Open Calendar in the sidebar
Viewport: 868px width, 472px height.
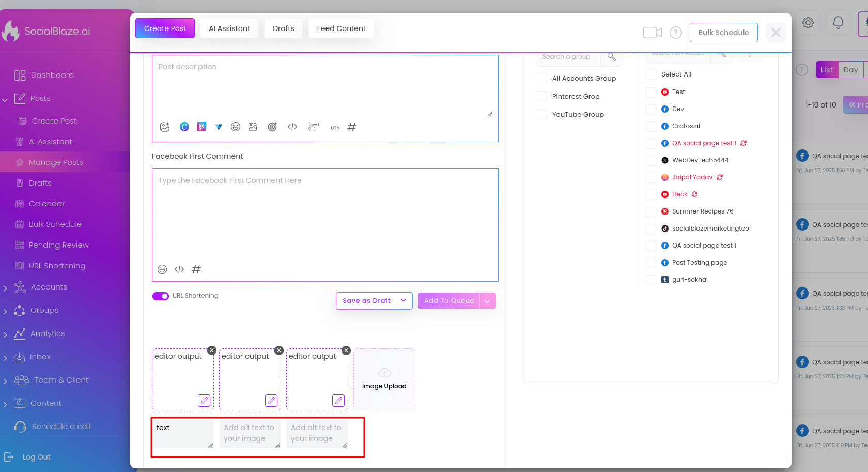(47, 204)
